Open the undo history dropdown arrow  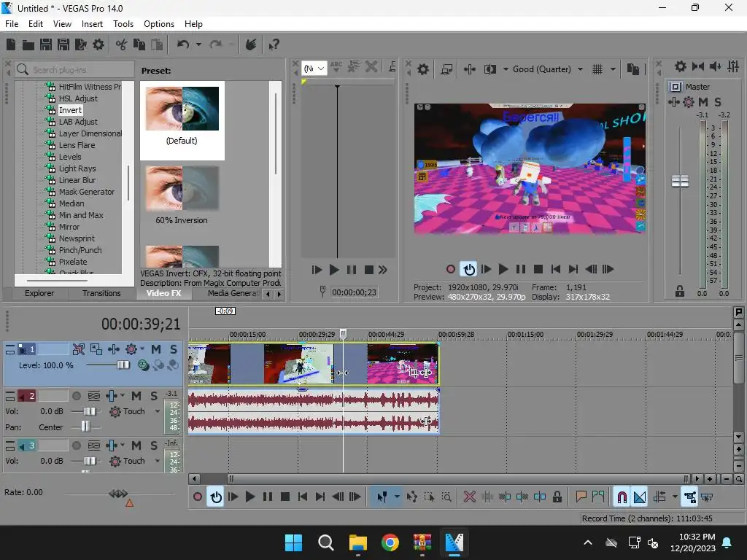pyautogui.click(x=198, y=44)
